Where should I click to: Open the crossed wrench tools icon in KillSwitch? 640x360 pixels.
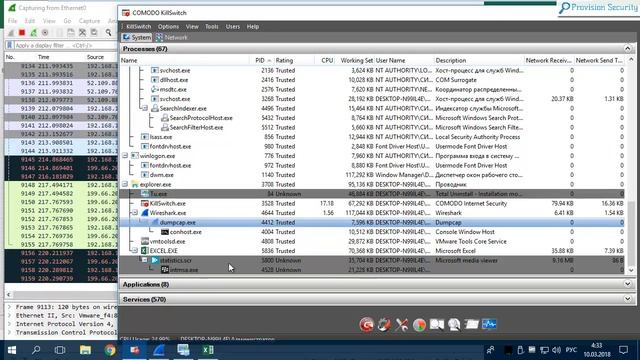click(x=402, y=324)
